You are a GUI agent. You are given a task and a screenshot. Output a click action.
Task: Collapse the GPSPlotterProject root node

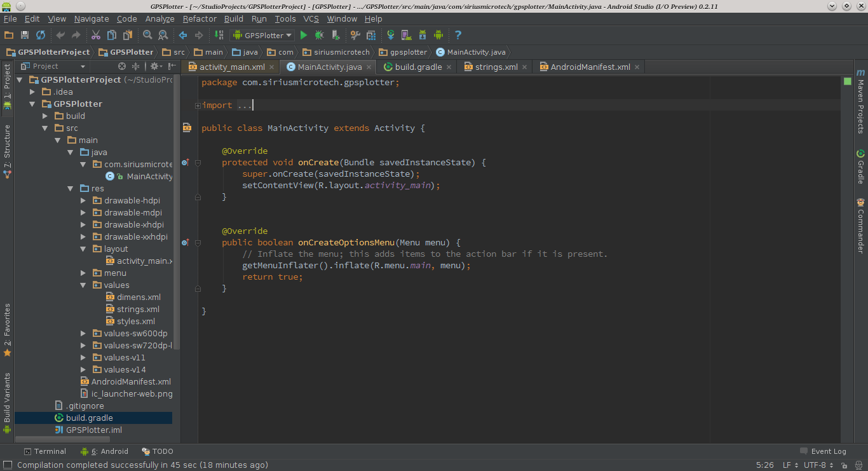[x=20, y=79]
